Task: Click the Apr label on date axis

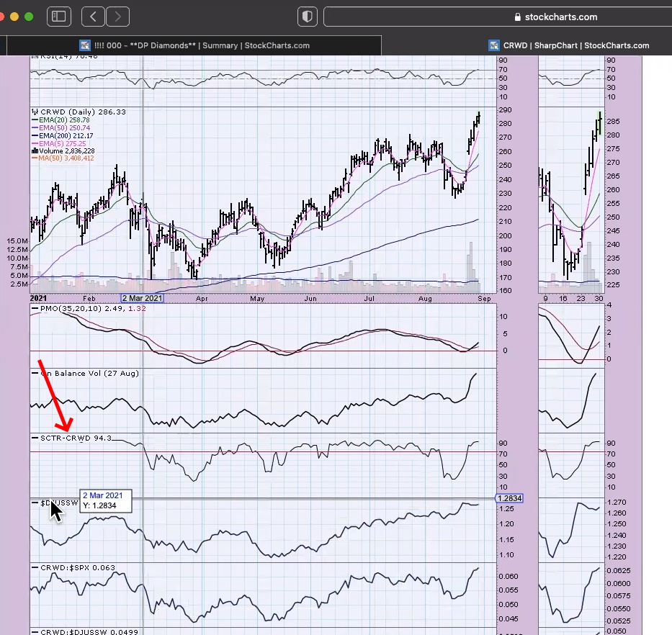Action: click(202, 299)
